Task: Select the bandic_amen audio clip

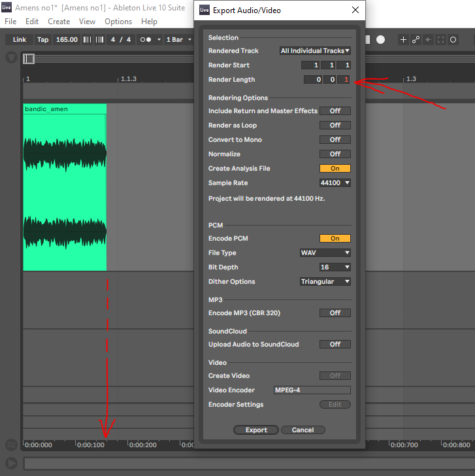Action: pyautogui.click(x=65, y=190)
